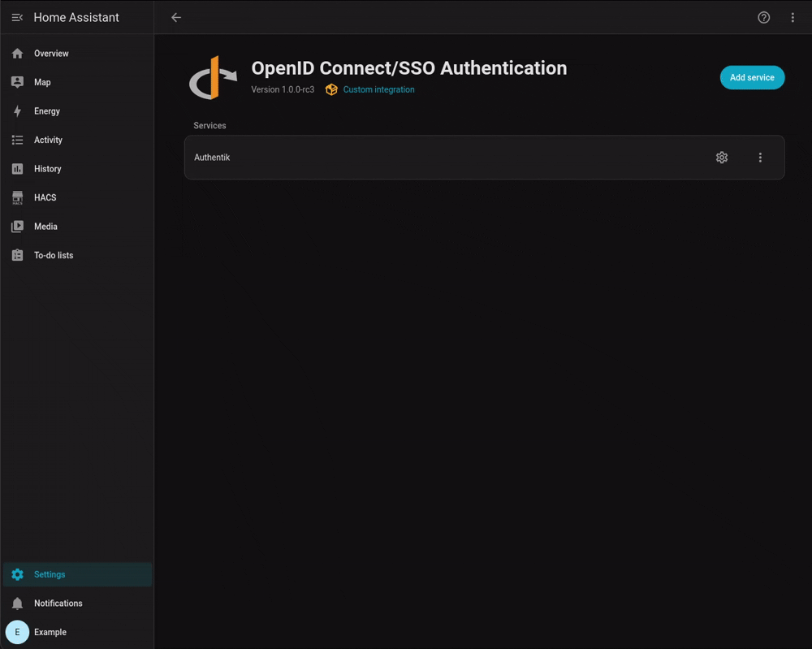Screen dimensions: 812x649
Task: Collapse the sidebar with the menu icon
Action: click(x=17, y=18)
